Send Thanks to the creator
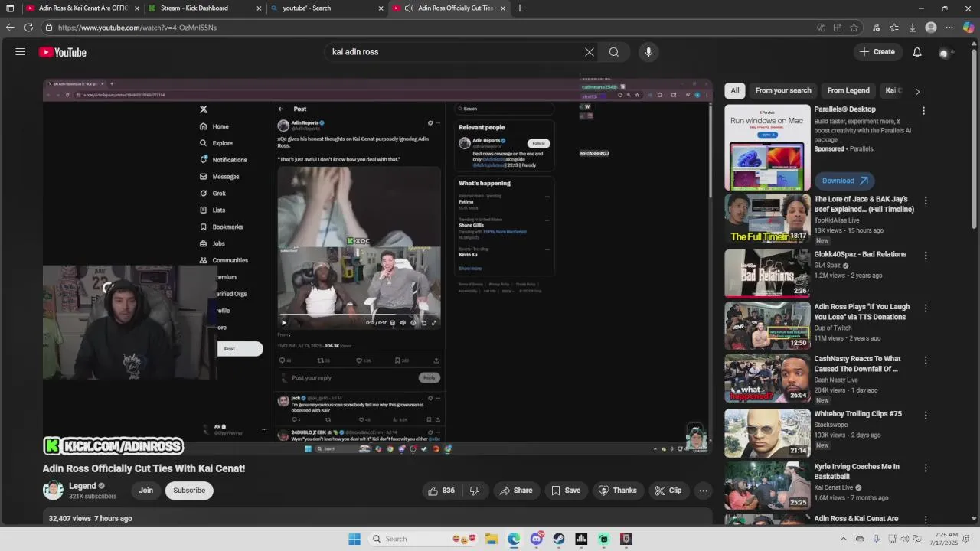Screen dimensions: 980x551 click(x=617, y=491)
